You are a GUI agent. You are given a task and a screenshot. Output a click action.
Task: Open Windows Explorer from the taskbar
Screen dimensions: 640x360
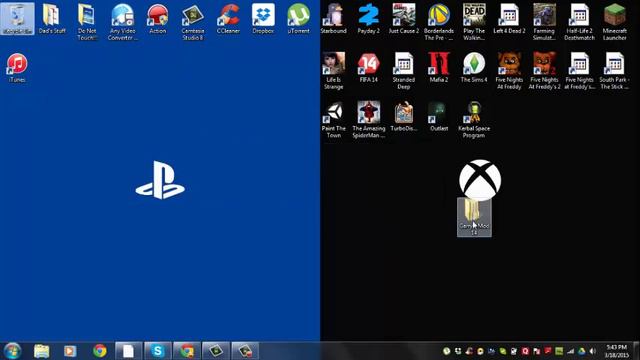pyautogui.click(x=42, y=351)
